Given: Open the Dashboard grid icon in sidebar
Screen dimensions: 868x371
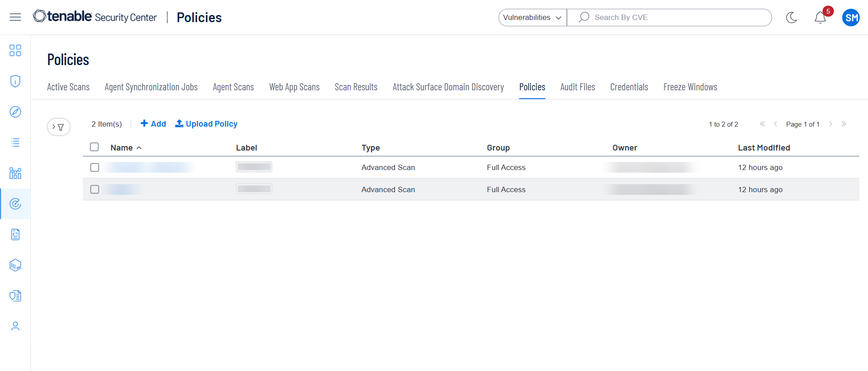Looking at the screenshot, I should [x=15, y=50].
